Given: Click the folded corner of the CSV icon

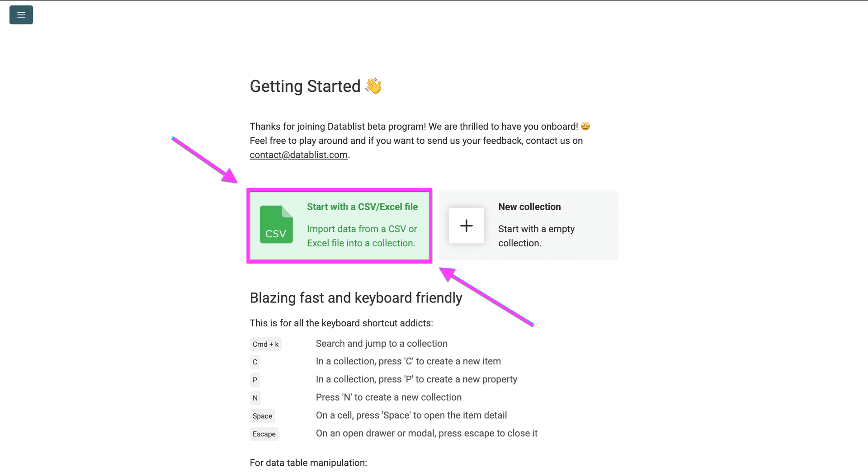Looking at the screenshot, I should [288, 211].
